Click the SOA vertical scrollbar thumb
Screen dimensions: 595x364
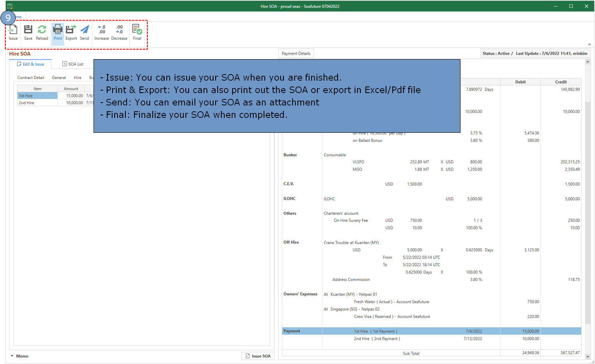click(588, 212)
